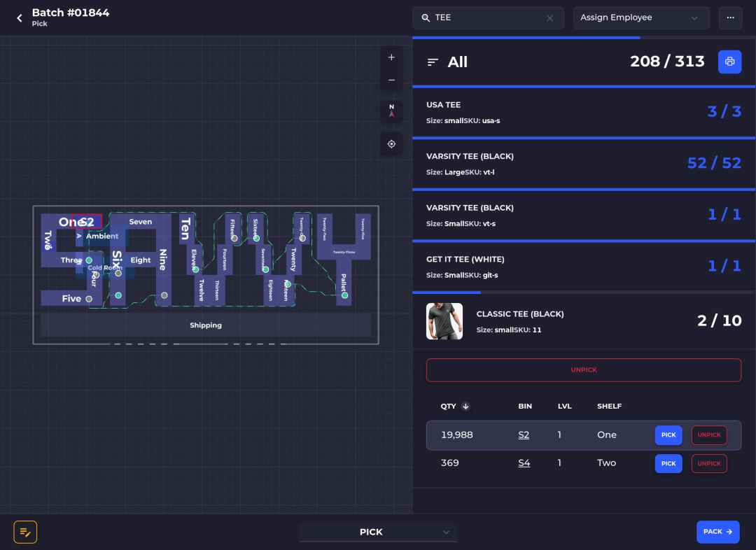Click the Sixteen shelf marker on map
Viewport: 756px width, 550px height.
(x=256, y=238)
